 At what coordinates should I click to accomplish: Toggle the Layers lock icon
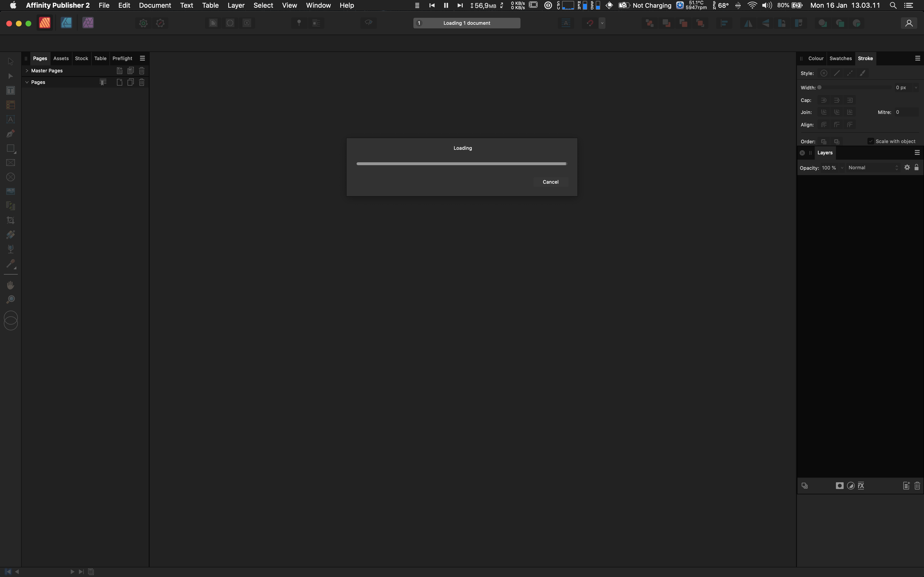coord(916,167)
